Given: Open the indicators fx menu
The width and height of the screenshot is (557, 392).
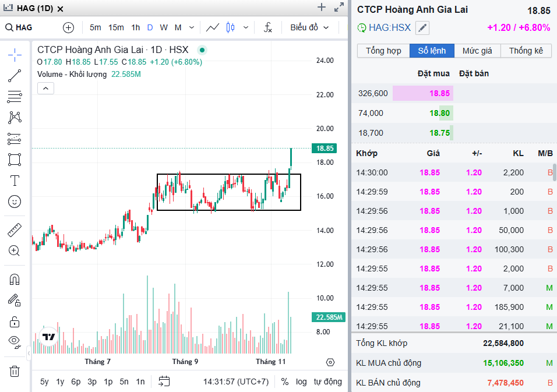Looking at the screenshot, I should [268, 27].
